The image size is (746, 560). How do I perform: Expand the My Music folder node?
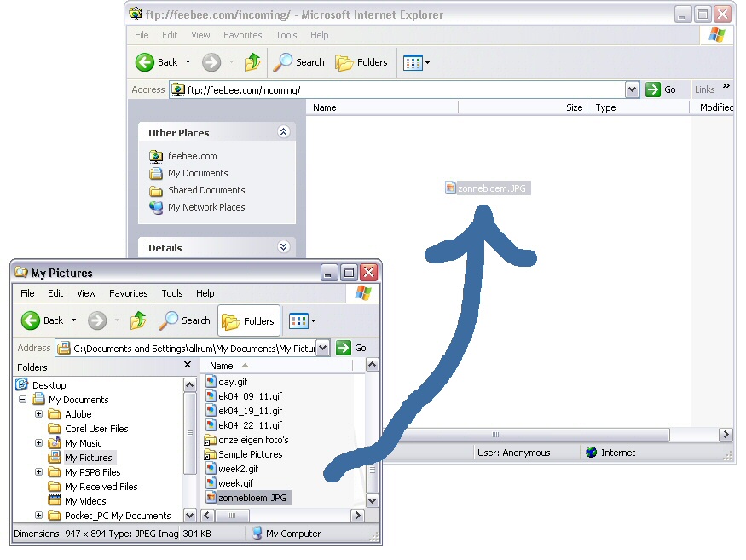(x=39, y=443)
